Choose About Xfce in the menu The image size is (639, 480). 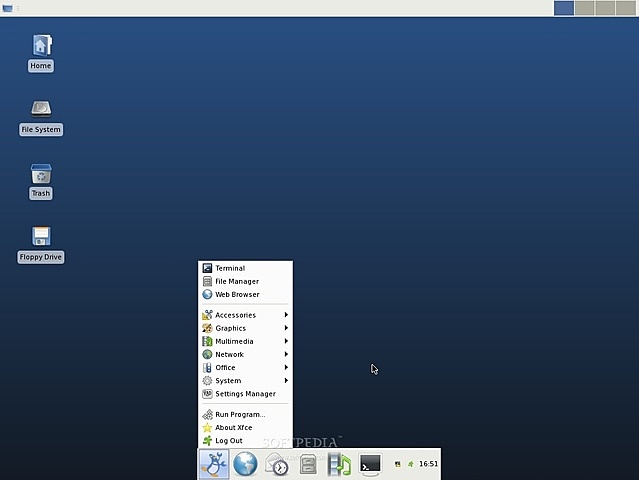tap(245, 427)
